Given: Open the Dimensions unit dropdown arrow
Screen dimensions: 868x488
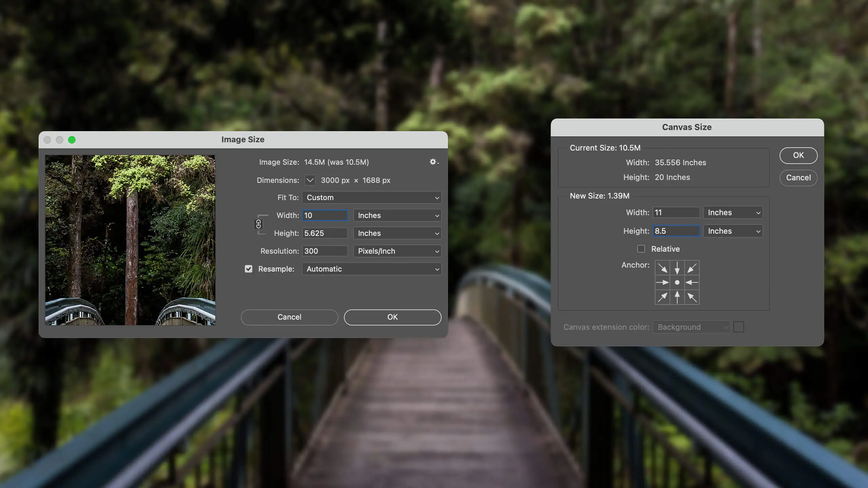Looking at the screenshot, I should click(x=310, y=180).
